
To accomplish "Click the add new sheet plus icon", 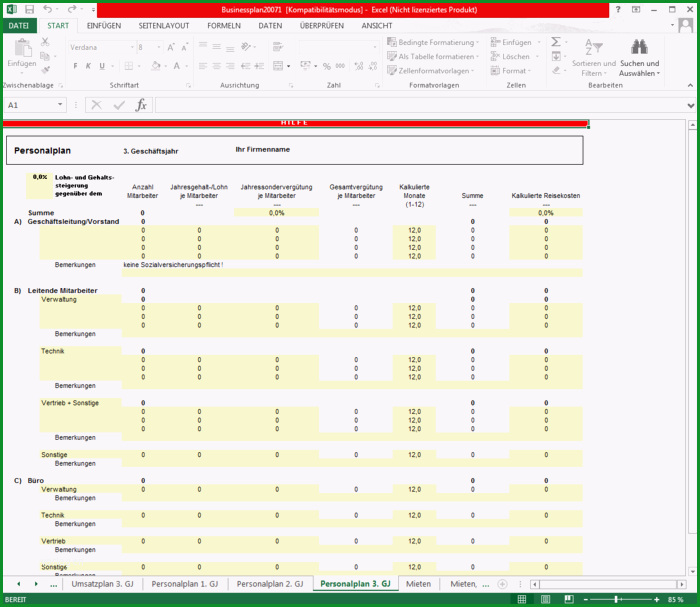I will [x=502, y=584].
